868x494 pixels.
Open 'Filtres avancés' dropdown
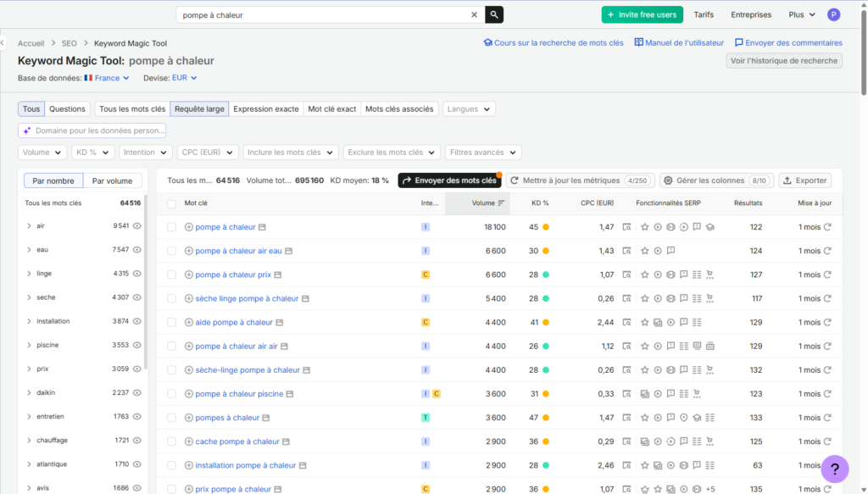click(482, 153)
